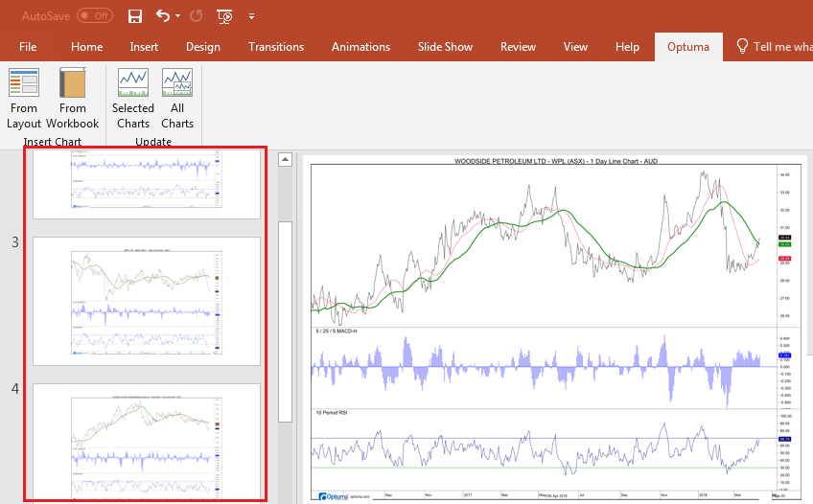Select slide 3 thumbnail
The width and height of the screenshot is (813, 504).
(x=147, y=302)
